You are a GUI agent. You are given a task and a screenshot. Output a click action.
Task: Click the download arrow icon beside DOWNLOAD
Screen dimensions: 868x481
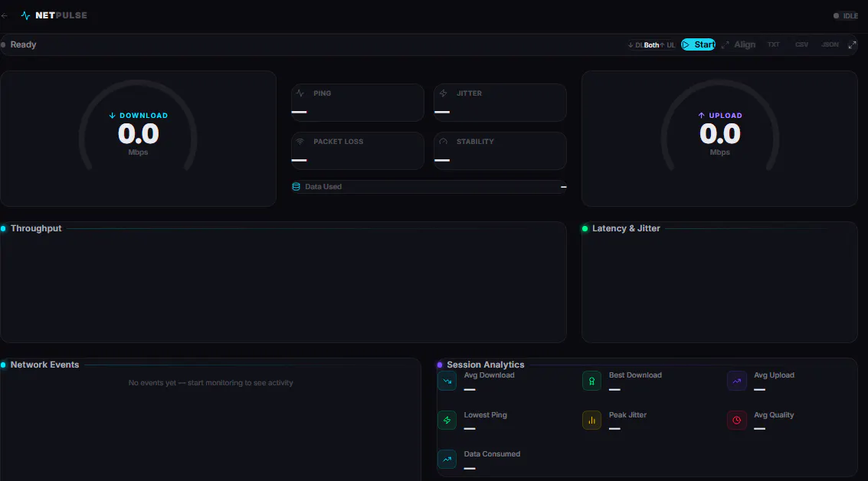click(113, 116)
